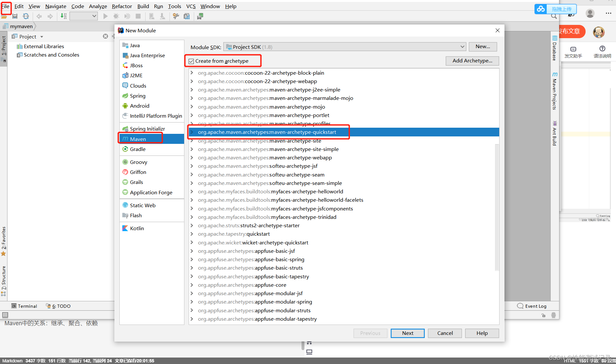Open the Event Log
Viewport: 616px width, 364px height.
[532, 306]
